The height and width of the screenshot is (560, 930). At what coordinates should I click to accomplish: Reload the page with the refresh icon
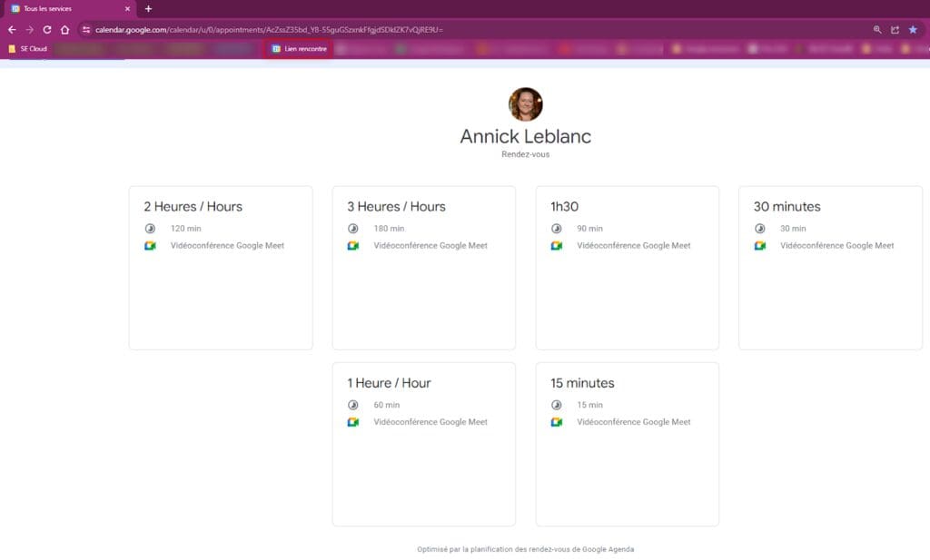pyautogui.click(x=47, y=30)
